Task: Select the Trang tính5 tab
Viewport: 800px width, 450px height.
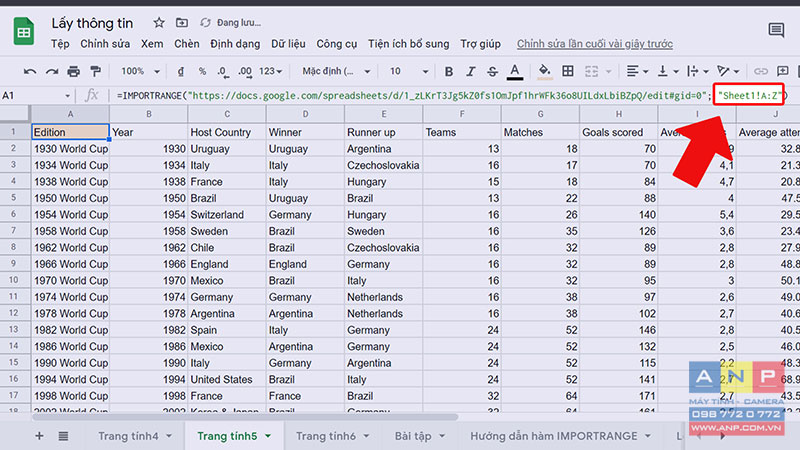Action: click(x=228, y=436)
